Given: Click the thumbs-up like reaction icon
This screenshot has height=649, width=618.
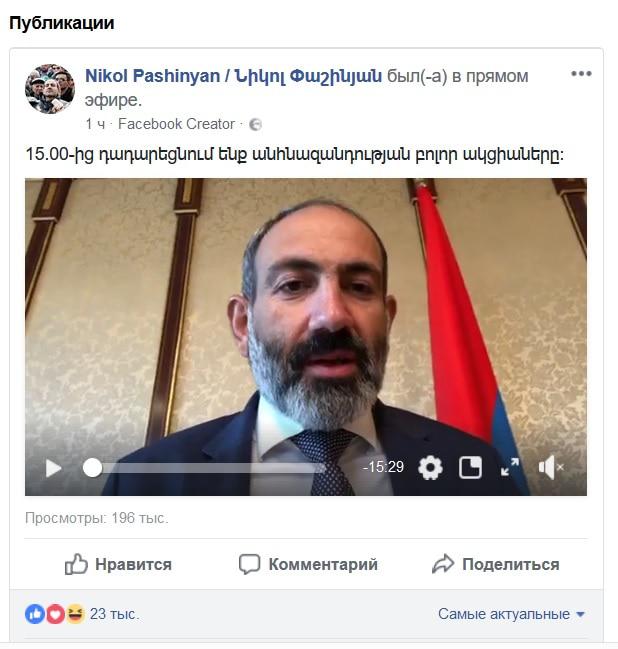Looking at the screenshot, I should click(x=35, y=614).
